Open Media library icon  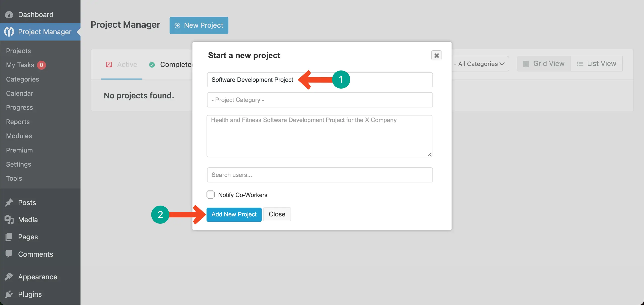click(x=9, y=219)
